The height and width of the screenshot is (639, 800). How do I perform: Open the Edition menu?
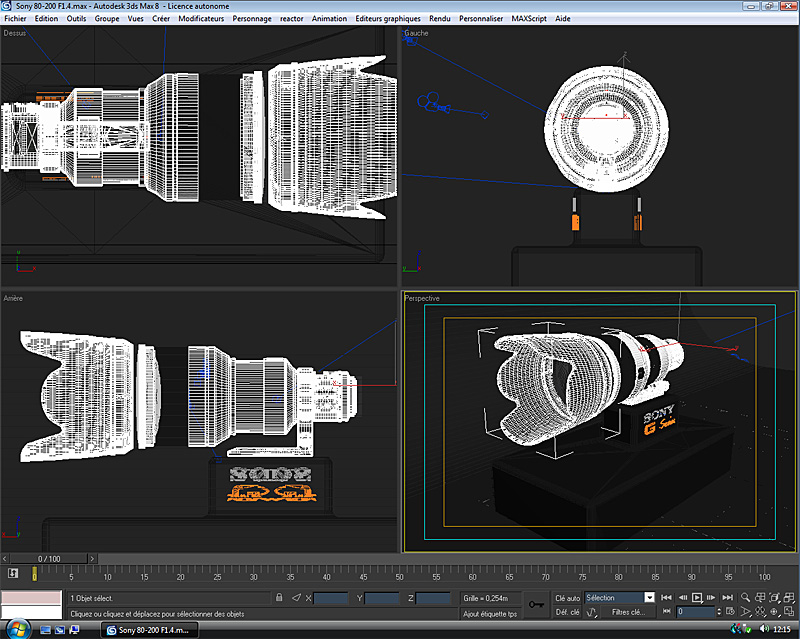tap(46, 18)
